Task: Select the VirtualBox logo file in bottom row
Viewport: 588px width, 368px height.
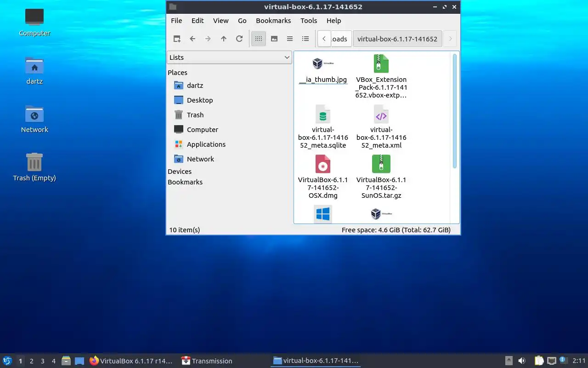Action: click(381, 214)
